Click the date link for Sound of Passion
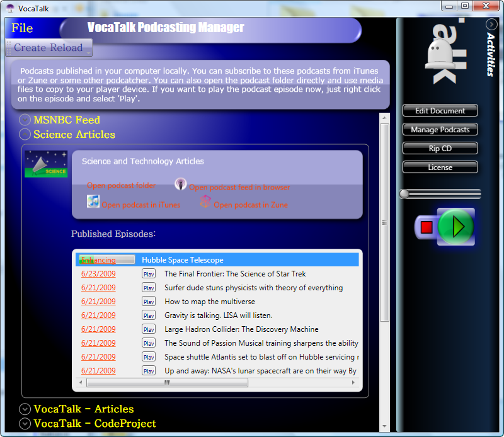Viewport: 504px width, 437px height. [98, 343]
